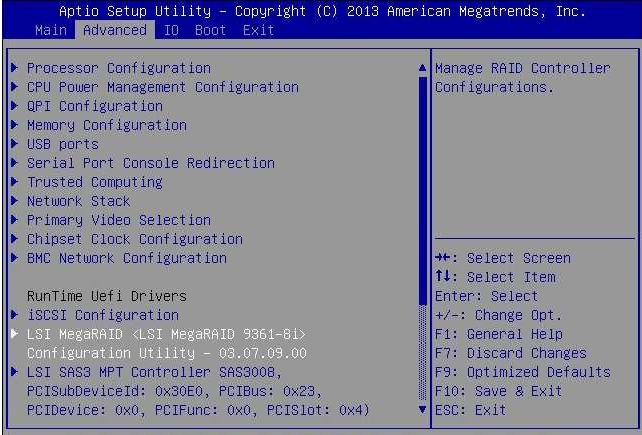Viewport: 642px width, 435px height.
Task: Click arrow beside iSCSI Configuration
Action: click(14, 315)
